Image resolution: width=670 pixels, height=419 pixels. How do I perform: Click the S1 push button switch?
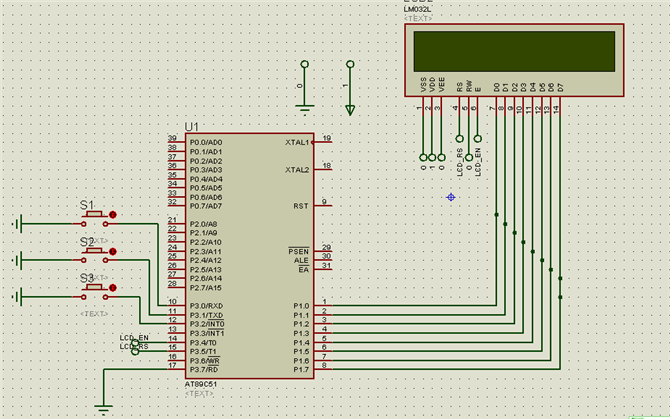[x=95, y=215]
